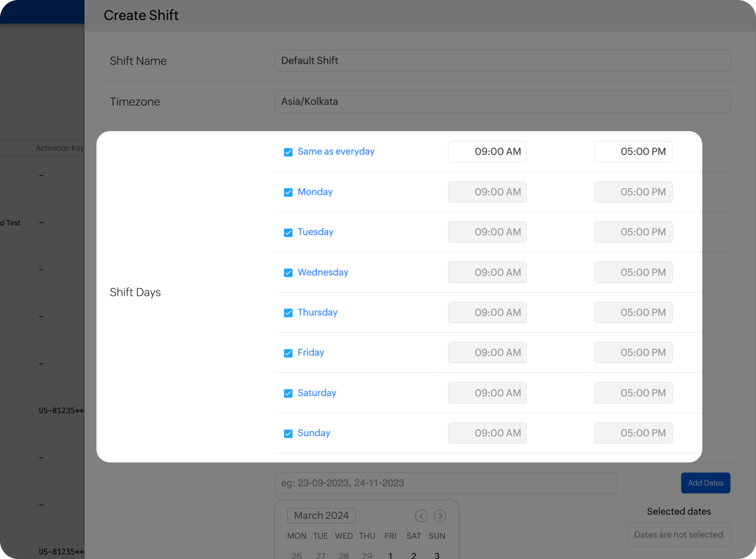Go to previous month in calendar
Image resolution: width=756 pixels, height=559 pixels.
coord(421,516)
